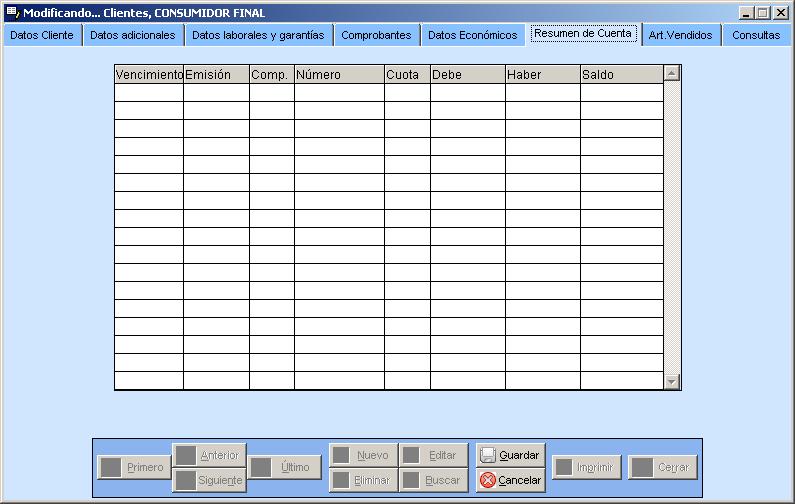This screenshot has height=504, width=795.
Task: Select the Resumen de Cuenta tab
Action: tap(583, 34)
